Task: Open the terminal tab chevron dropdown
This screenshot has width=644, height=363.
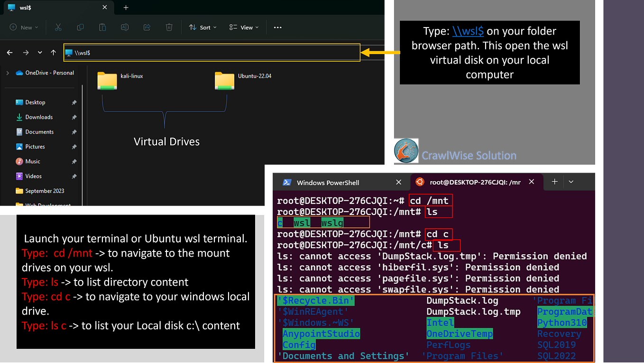Action: 571,182
